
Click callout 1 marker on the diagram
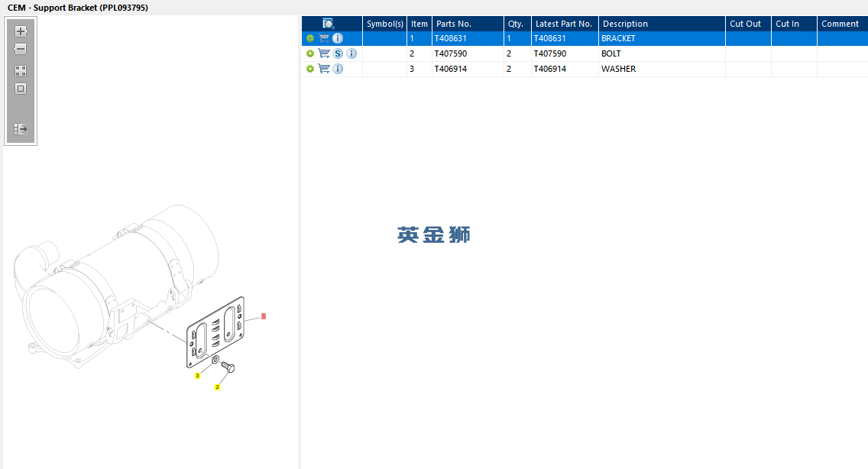tap(264, 316)
